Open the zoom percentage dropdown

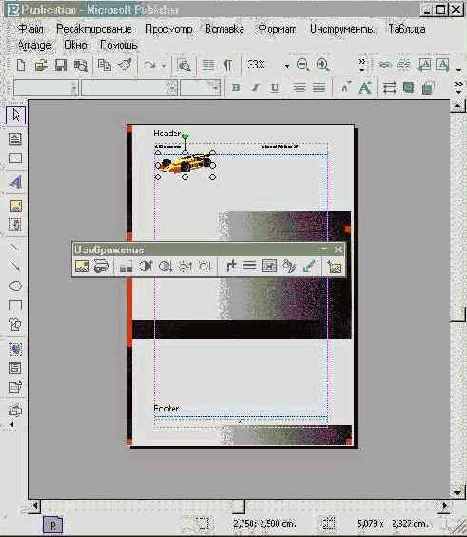(x=287, y=66)
